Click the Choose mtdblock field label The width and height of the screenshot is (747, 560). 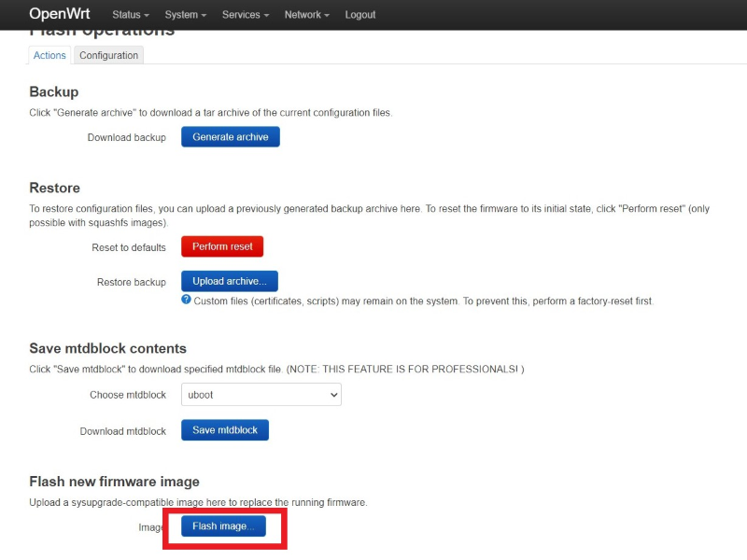point(127,395)
